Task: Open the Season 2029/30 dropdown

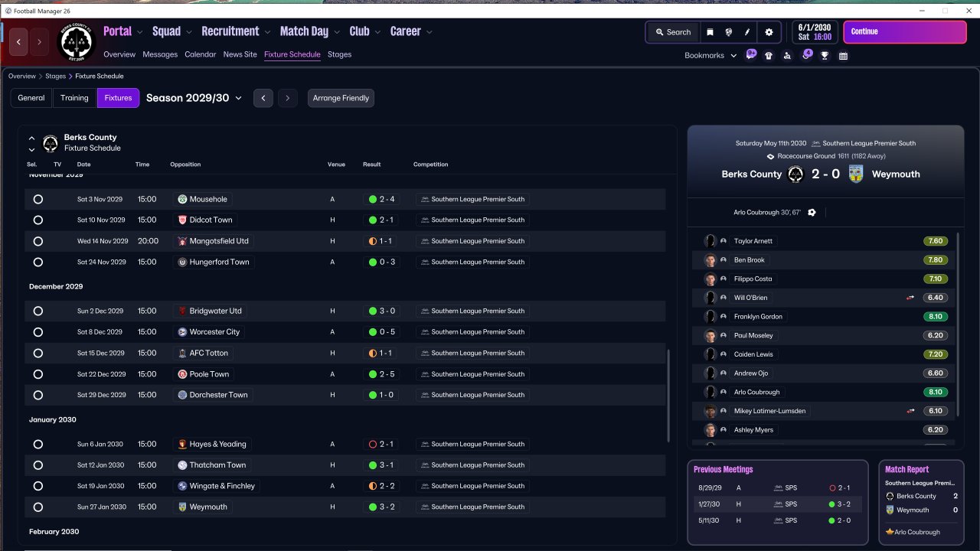Action: coord(194,98)
